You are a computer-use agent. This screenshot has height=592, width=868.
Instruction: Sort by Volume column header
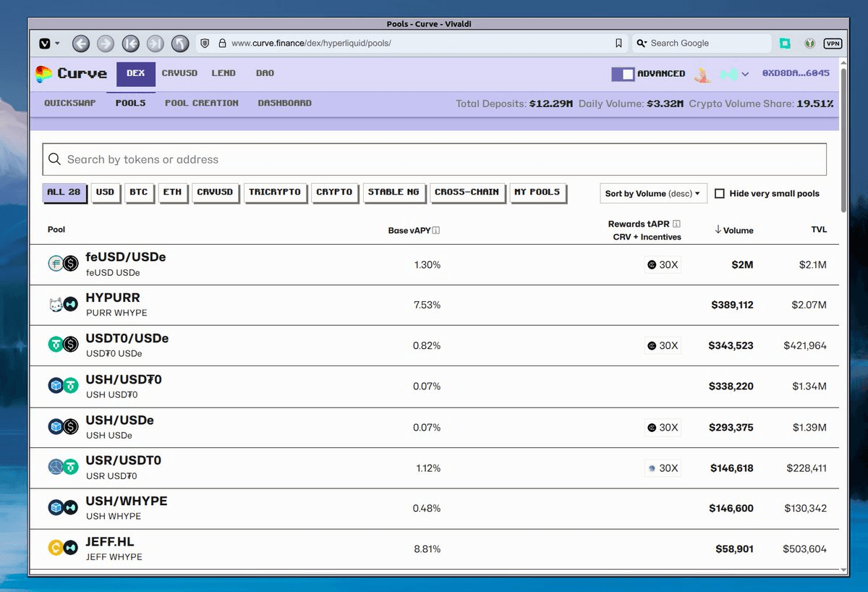tap(733, 230)
